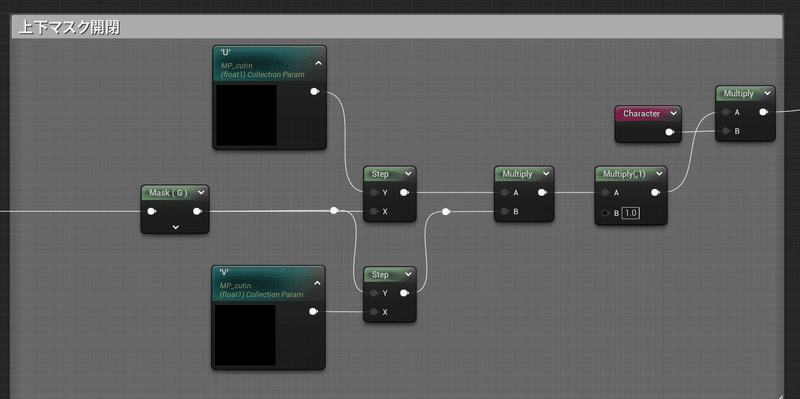Screen dimensions: 800x399
Task: Click Mask (G) node input pin
Action: (152, 211)
